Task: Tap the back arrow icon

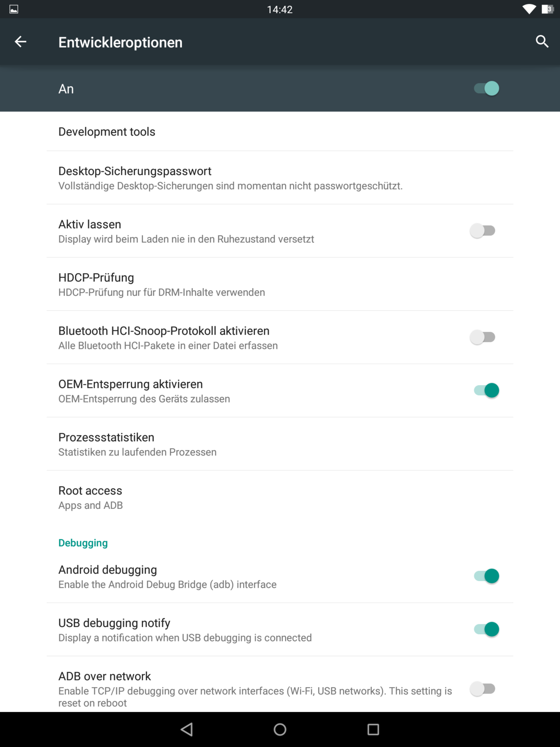Action: [21, 42]
